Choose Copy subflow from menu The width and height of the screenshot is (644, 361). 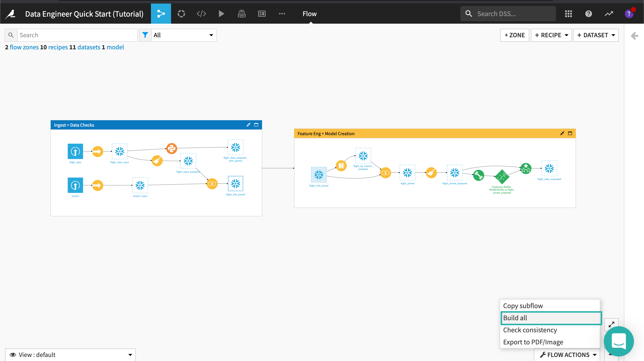pyautogui.click(x=550, y=306)
